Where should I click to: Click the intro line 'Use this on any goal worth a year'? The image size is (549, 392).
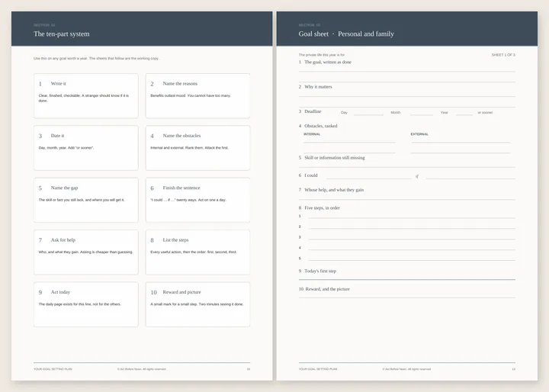(x=60, y=59)
